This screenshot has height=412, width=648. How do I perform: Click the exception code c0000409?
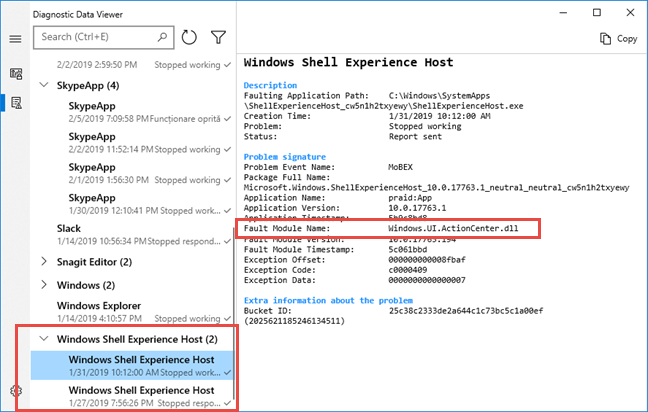point(407,270)
